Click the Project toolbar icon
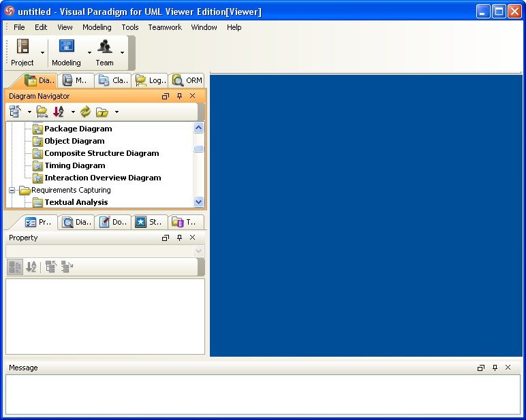Screen dimensions: 526x420 [x=22, y=46]
